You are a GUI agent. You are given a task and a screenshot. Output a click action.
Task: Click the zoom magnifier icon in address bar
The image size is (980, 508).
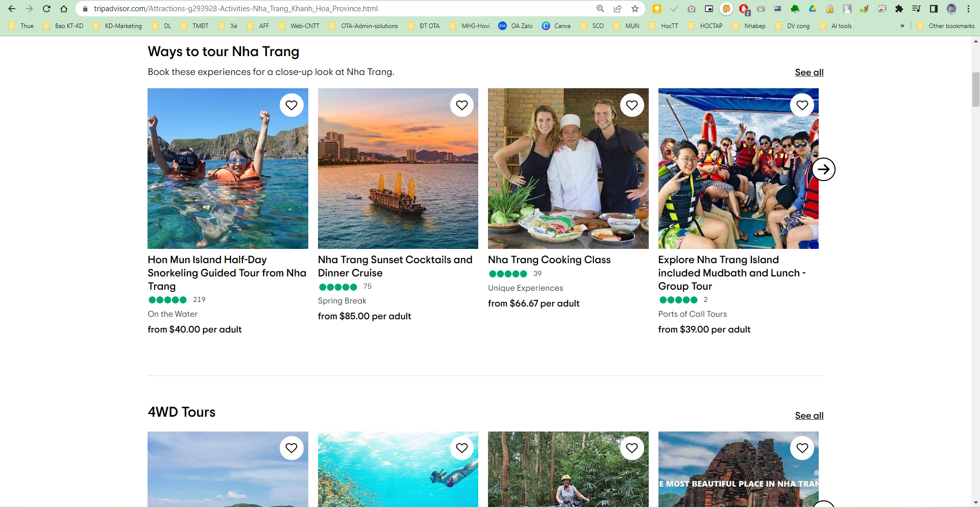[600, 9]
